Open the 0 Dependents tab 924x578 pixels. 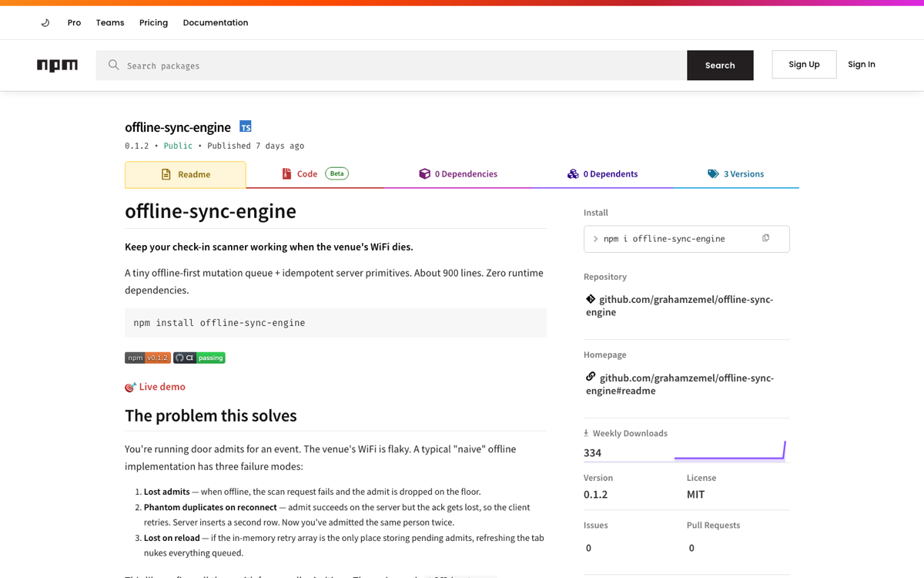602,174
